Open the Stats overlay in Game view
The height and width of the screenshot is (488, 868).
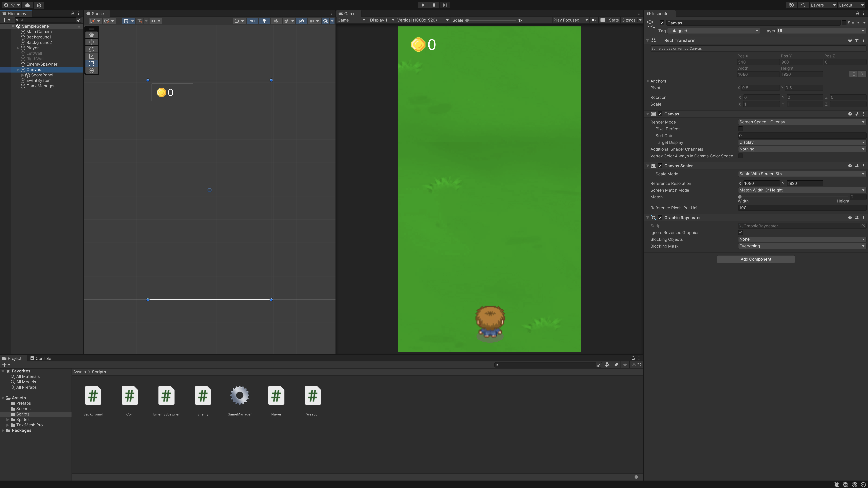pyautogui.click(x=613, y=20)
